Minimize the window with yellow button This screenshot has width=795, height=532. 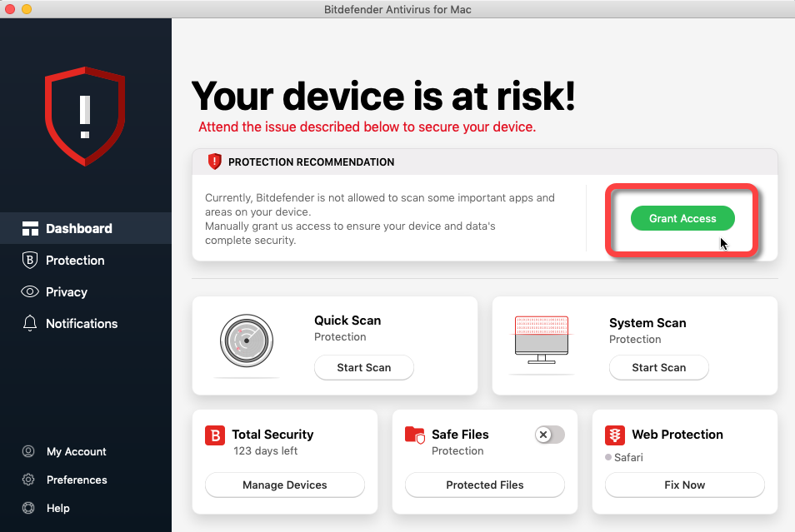pos(27,9)
